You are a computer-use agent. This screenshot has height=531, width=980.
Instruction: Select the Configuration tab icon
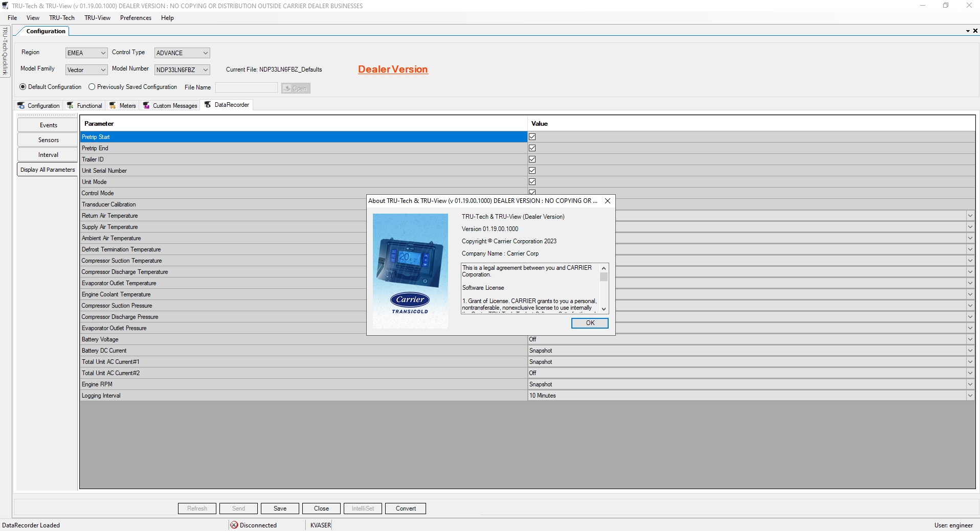tap(21, 105)
